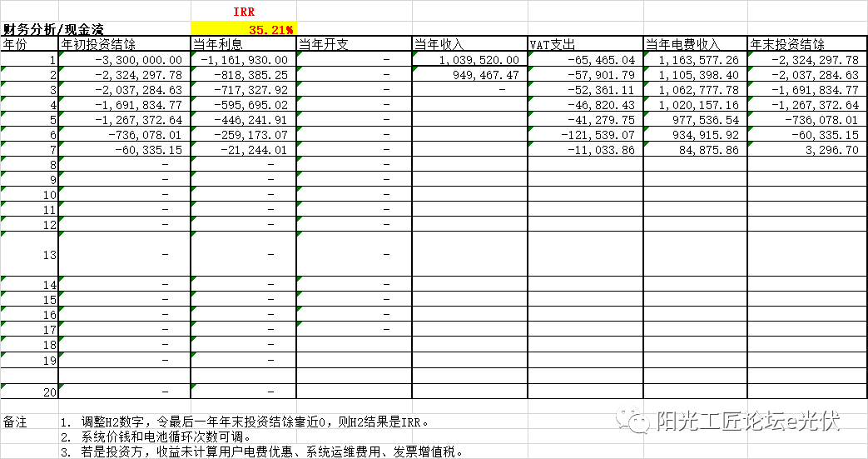Viewport: 868px width, 459px height.
Task: Click cell with 934,915.92
Action: (695, 135)
